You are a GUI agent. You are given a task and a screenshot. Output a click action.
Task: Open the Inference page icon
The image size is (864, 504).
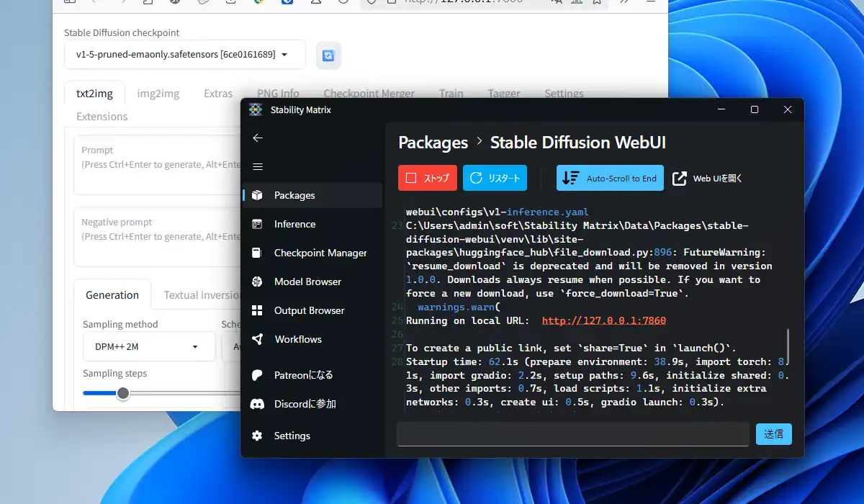[x=258, y=224]
